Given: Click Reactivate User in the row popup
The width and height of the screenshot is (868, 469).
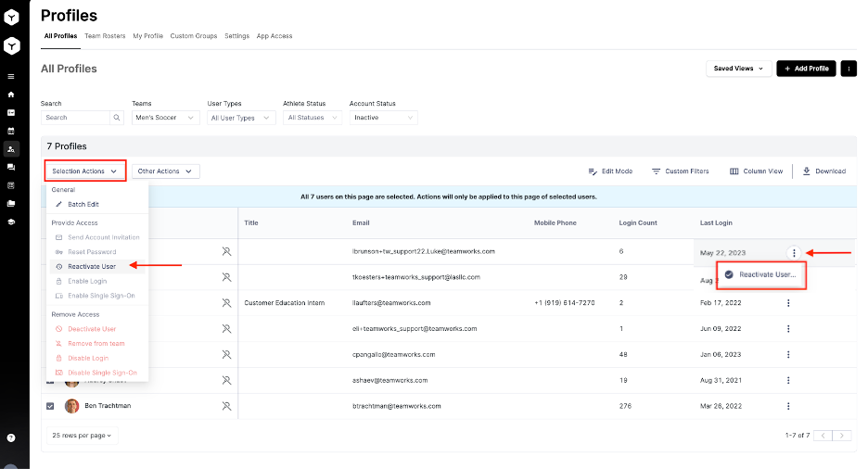Looking at the screenshot, I should [x=767, y=274].
